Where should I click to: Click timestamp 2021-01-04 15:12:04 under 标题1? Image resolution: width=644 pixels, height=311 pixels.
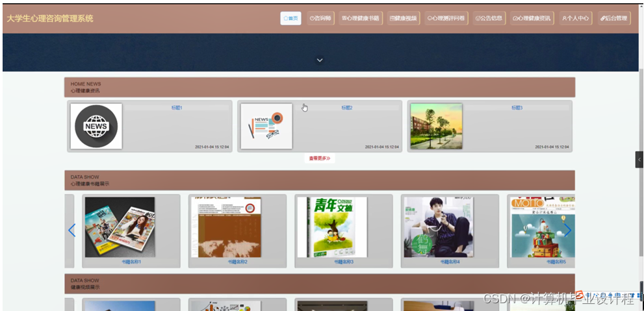pos(212,147)
